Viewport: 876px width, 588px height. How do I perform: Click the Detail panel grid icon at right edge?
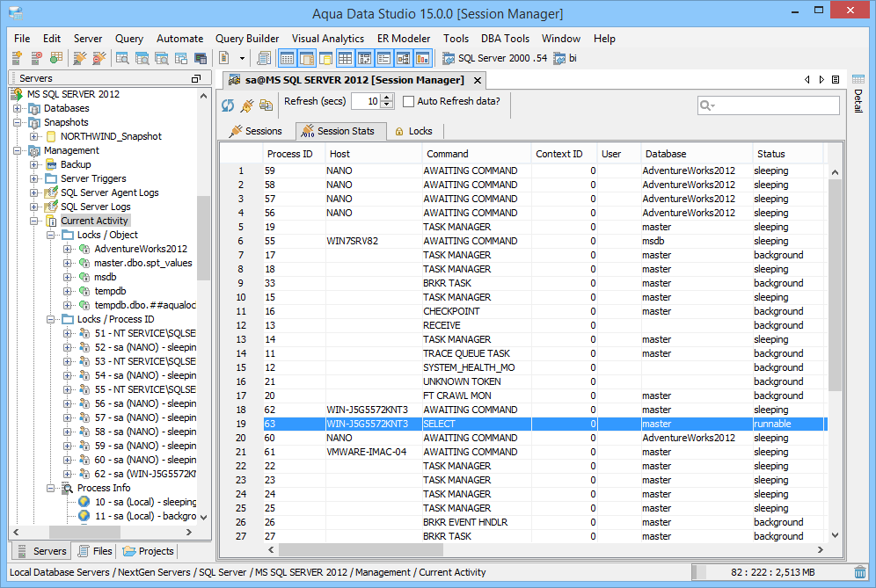click(x=858, y=79)
